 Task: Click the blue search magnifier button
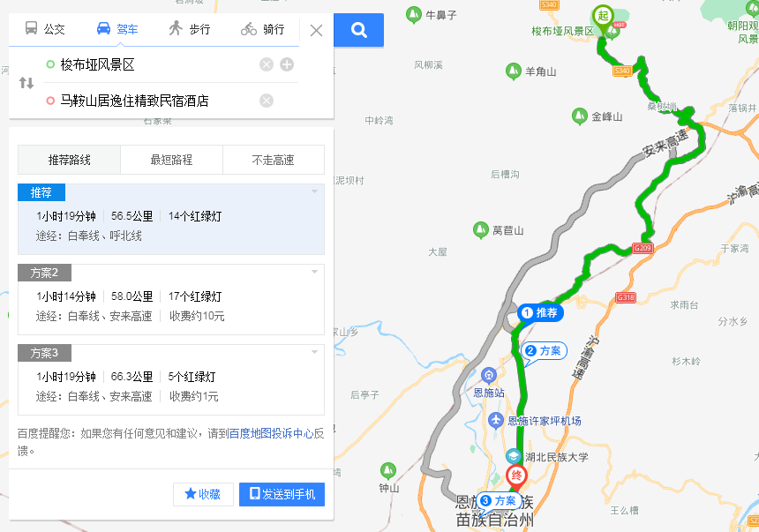358,30
